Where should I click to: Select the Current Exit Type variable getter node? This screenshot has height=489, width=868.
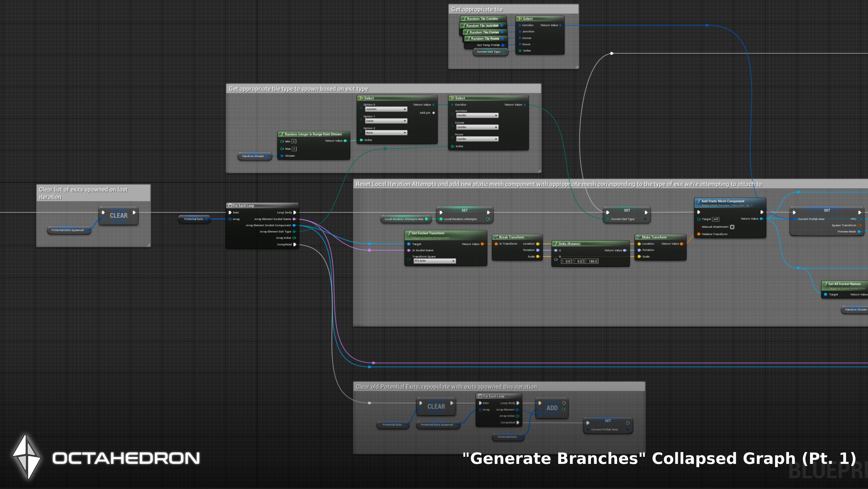490,52
